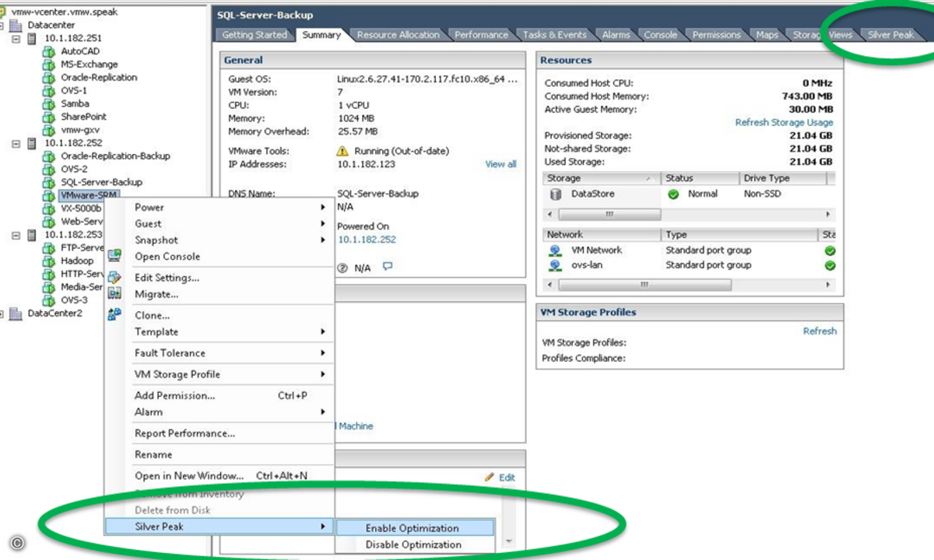Image resolution: width=934 pixels, height=560 pixels.
Task: Click the speech bubble icon beside N/A
Action: pos(388,267)
